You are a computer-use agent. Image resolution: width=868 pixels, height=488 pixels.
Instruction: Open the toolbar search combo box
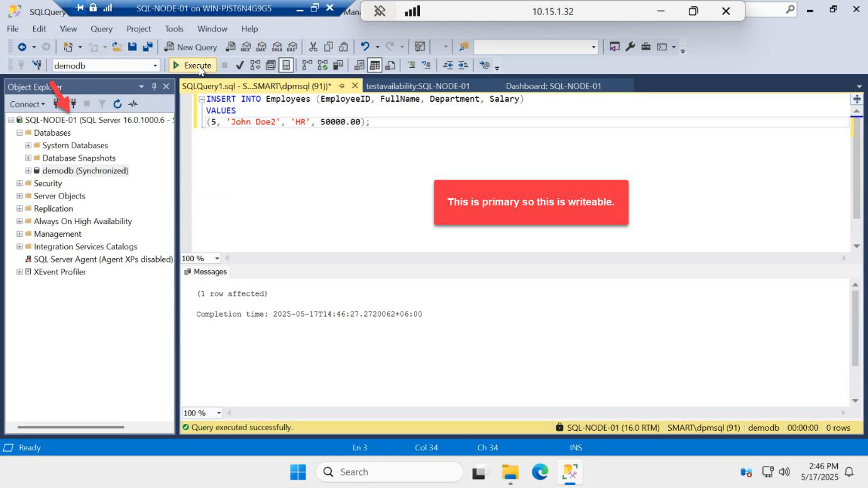coord(536,47)
